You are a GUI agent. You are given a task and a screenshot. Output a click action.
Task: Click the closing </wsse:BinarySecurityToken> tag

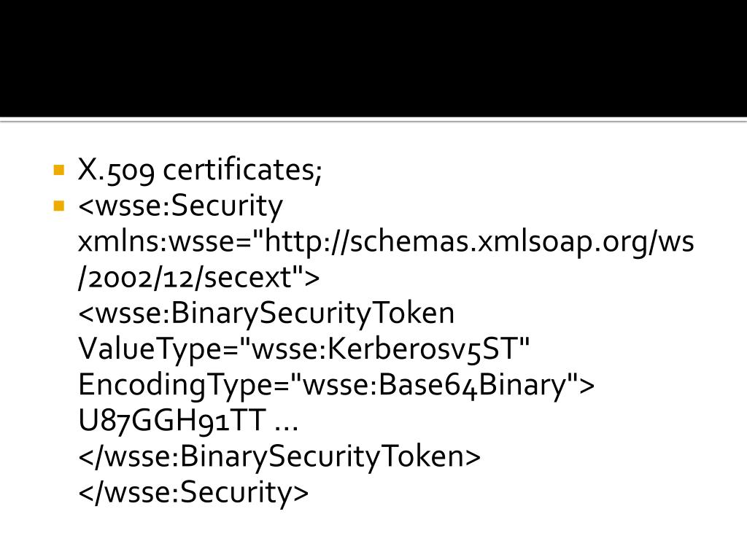279,456
